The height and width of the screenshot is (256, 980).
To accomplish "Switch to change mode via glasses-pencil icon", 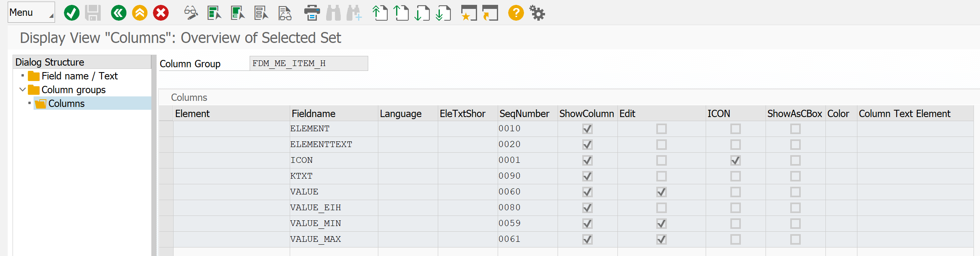I will (x=191, y=13).
